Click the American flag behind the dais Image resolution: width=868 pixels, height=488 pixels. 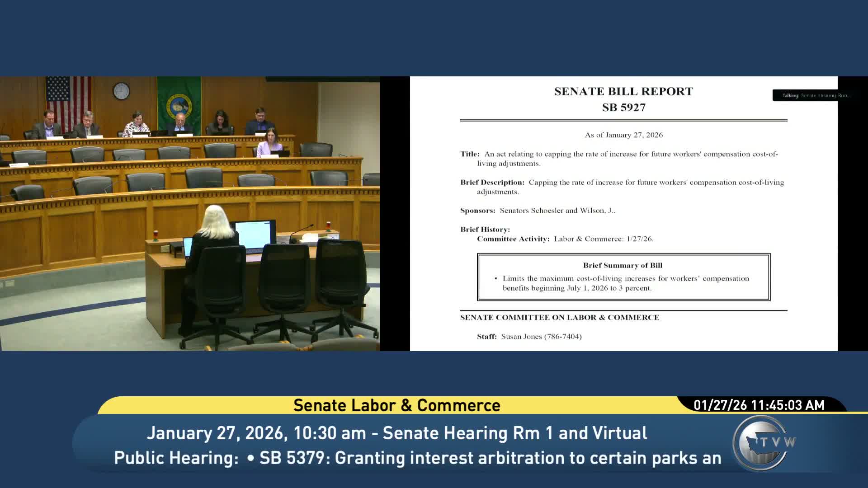point(68,97)
